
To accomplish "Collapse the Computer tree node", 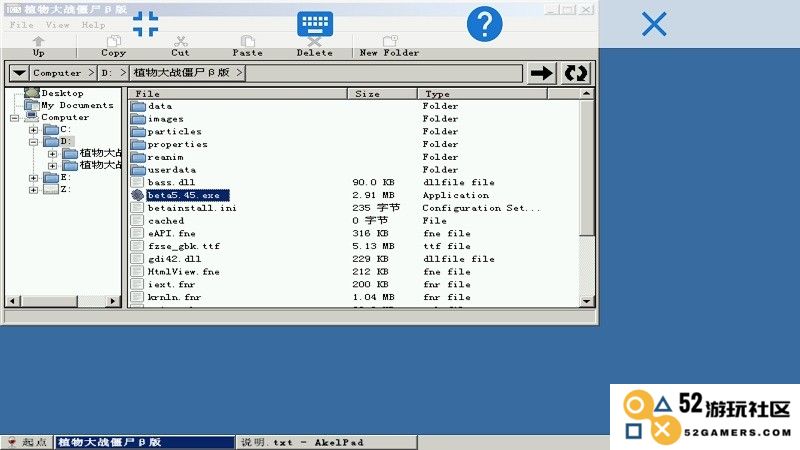I will (x=15, y=118).
